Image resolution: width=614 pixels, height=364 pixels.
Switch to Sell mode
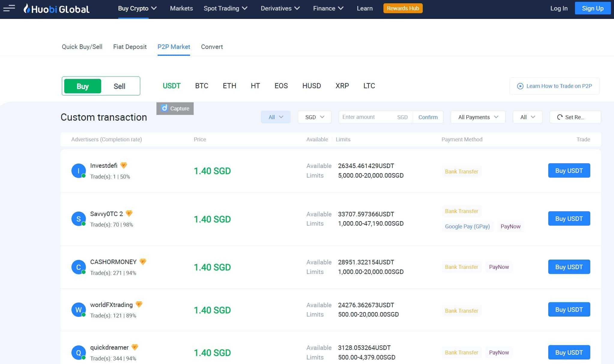click(x=119, y=86)
